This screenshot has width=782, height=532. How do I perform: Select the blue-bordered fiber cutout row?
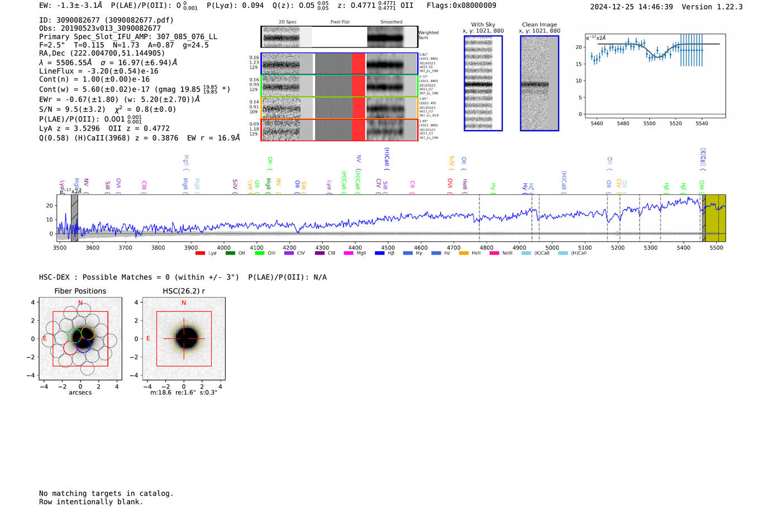[x=339, y=64]
